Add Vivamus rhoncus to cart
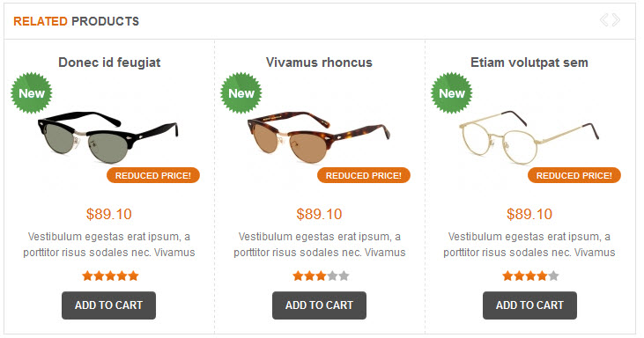 pos(319,305)
